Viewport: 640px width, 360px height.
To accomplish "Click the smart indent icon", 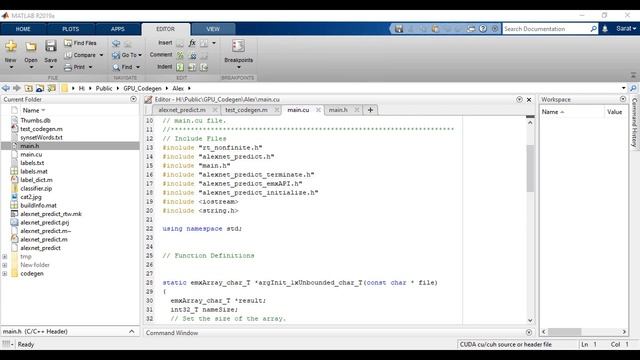I will point(180,67).
